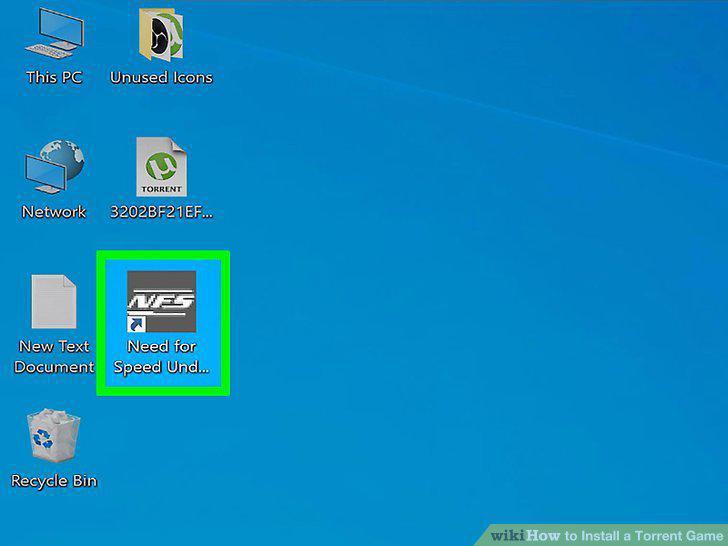
Task: Select the Unused Icons folder
Action: coord(161,35)
